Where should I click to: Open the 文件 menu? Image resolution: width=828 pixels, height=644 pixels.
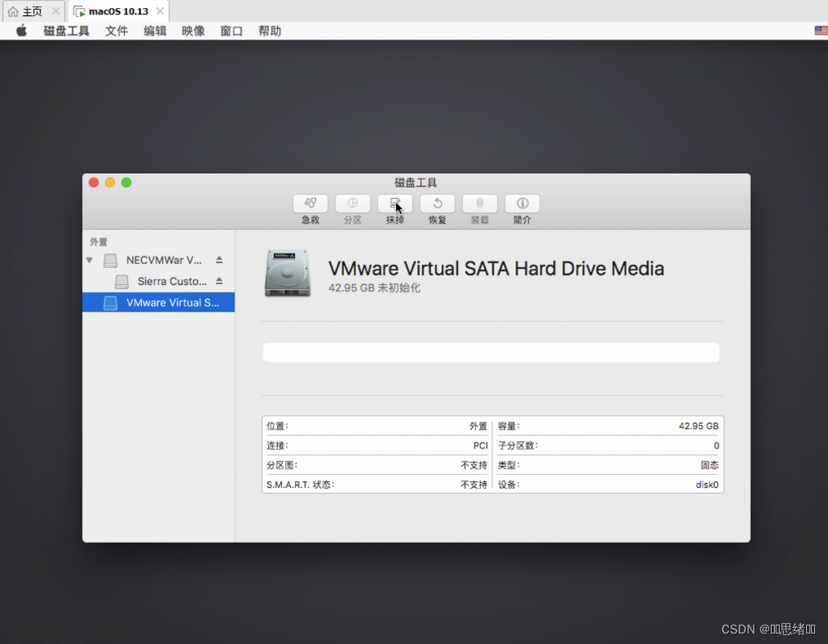point(117,31)
